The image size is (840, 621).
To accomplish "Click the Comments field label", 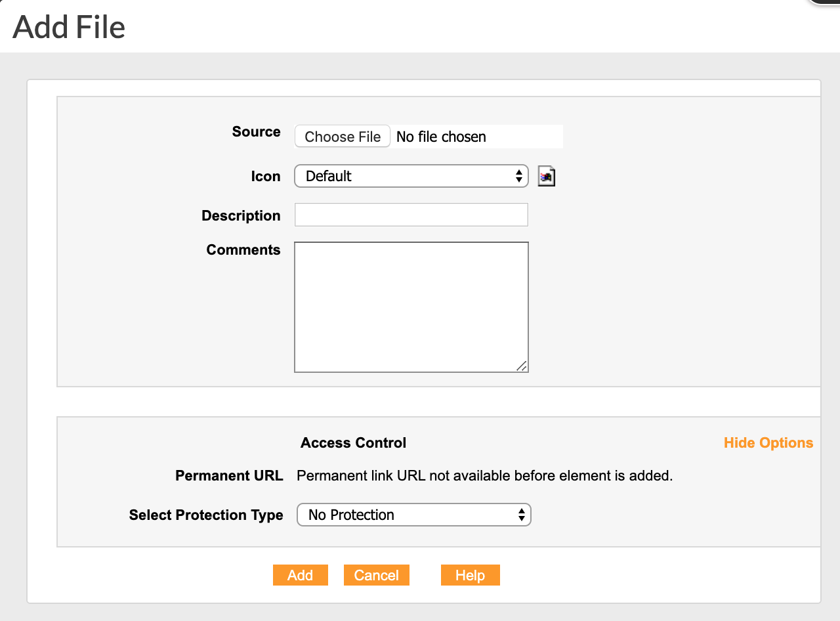I will (243, 250).
